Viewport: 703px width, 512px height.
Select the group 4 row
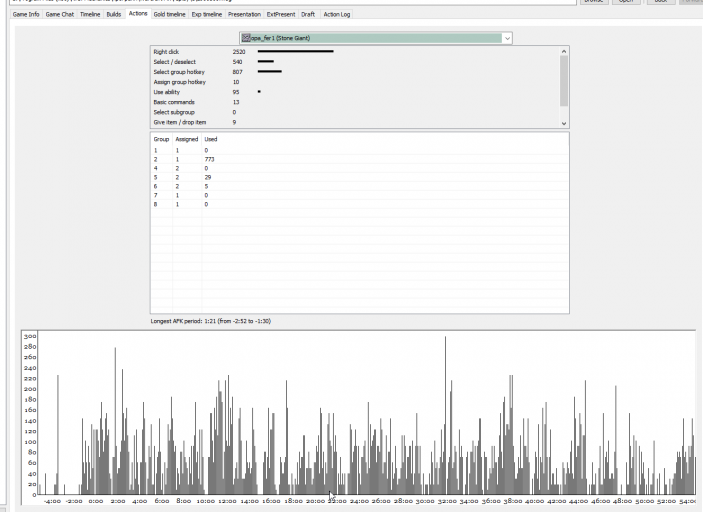click(x=360, y=169)
